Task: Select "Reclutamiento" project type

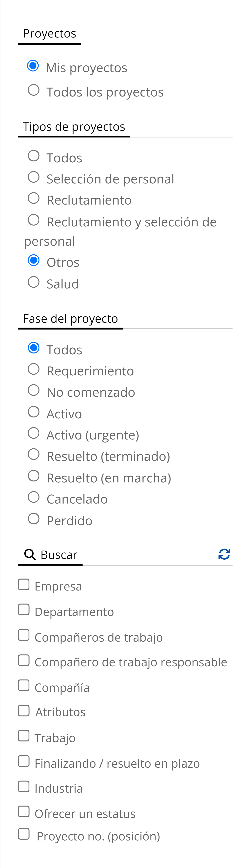Action: [34, 198]
